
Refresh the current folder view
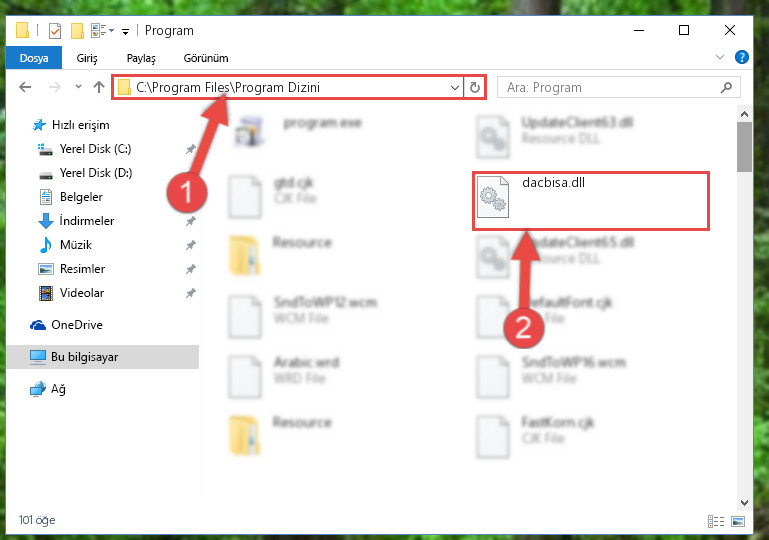pos(475,87)
